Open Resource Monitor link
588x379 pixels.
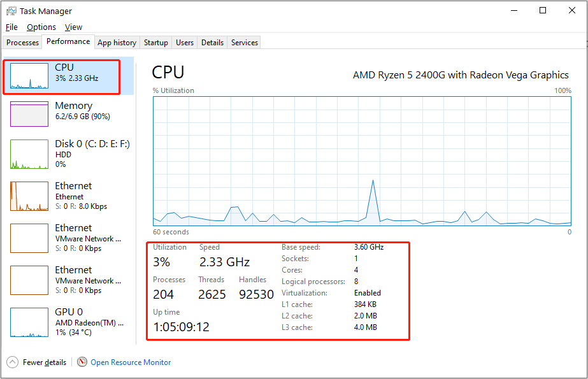click(x=131, y=362)
